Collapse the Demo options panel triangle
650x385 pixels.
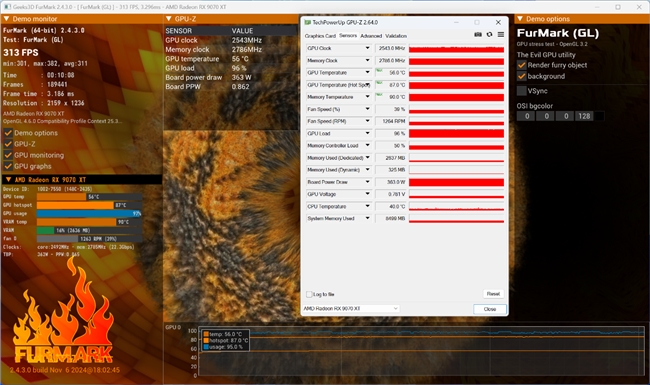point(520,19)
